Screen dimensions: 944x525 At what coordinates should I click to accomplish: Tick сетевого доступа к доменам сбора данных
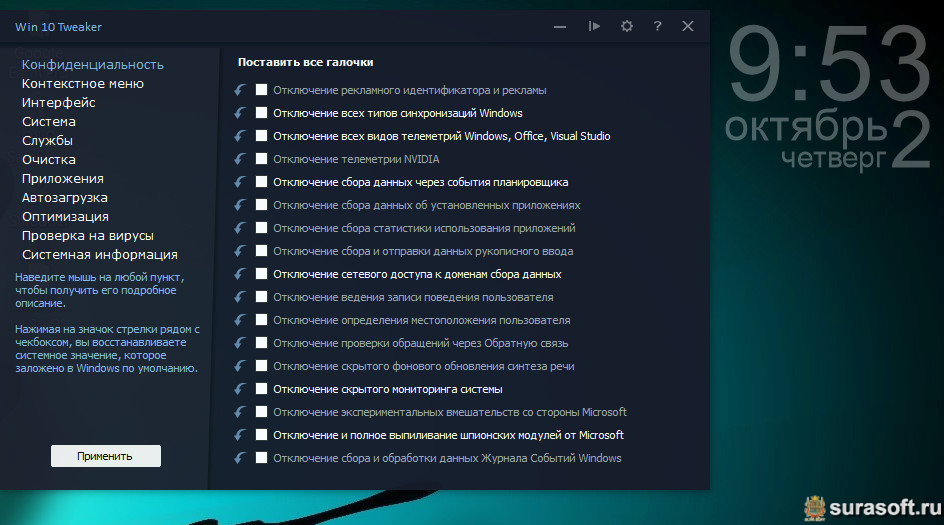pos(262,274)
